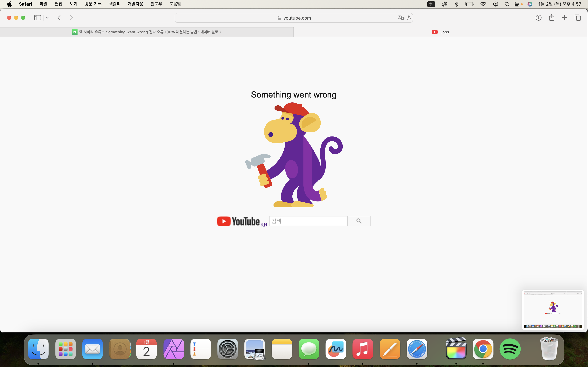Screen dimensions: 588x367
Task: Open Control Center in menu bar
Action: tap(517, 4)
